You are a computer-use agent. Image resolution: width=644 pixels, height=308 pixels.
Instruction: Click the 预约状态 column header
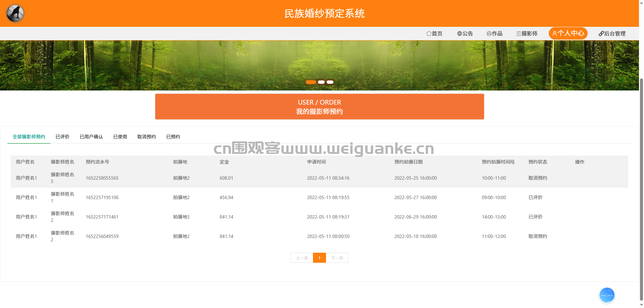tap(538, 162)
